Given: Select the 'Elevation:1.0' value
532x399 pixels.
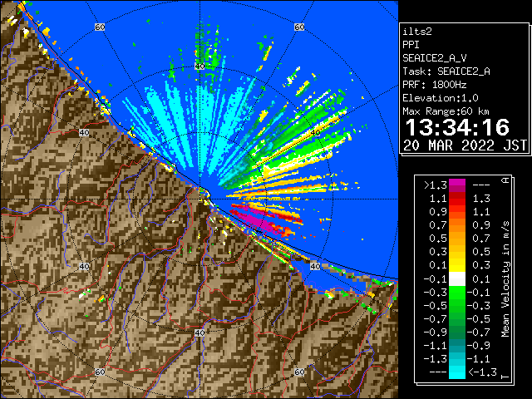Looking at the screenshot, I should pyautogui.click(x=440, y=98).
